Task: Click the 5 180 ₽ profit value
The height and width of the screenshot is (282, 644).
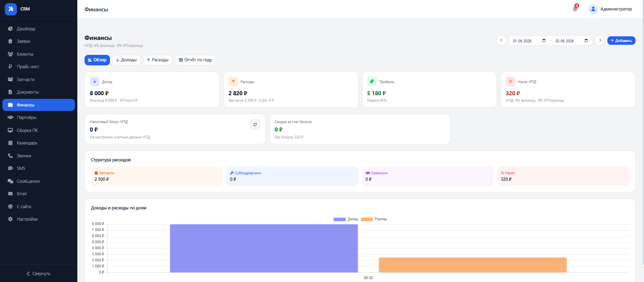Action: [x=377, y=93]
